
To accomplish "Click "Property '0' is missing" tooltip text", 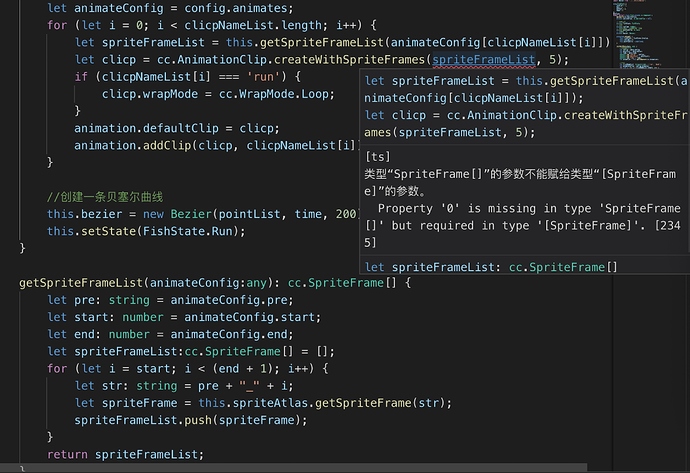I will (x=523, y=225).
